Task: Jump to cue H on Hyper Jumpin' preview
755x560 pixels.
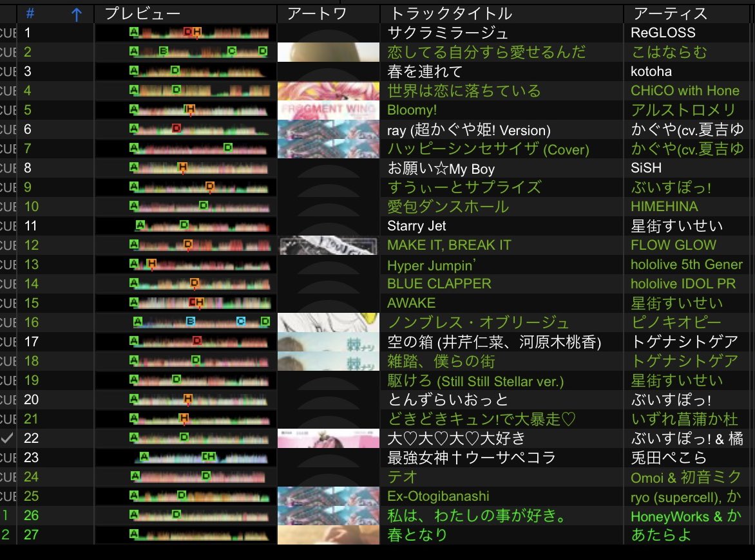Action: point(151,263)
